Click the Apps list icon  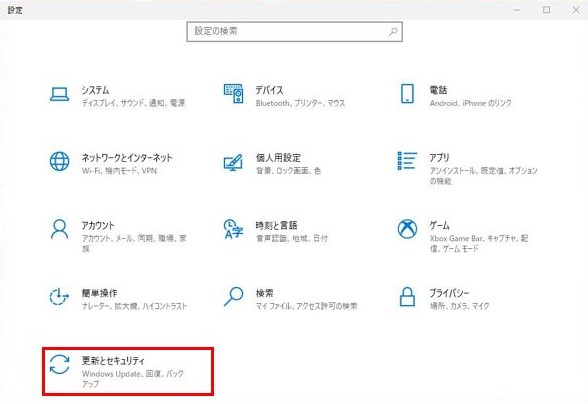click(x=407, y=161)
